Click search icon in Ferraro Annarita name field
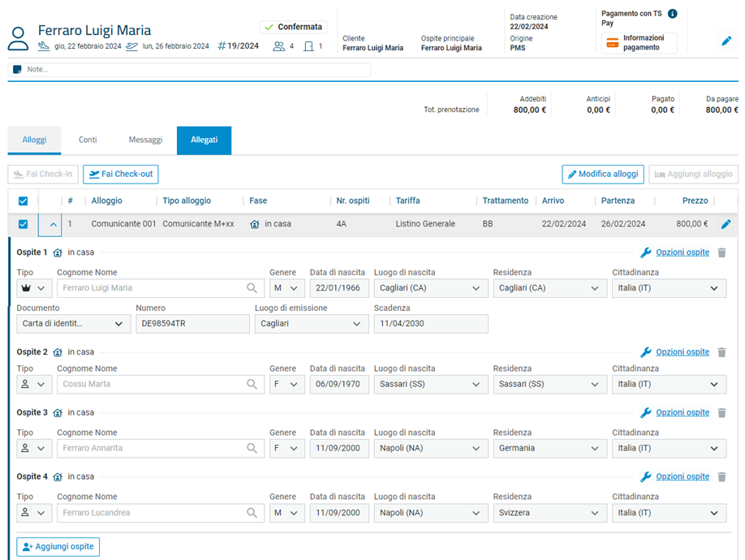The height and width of the screenshot is (560, 745). coord(252,448)
